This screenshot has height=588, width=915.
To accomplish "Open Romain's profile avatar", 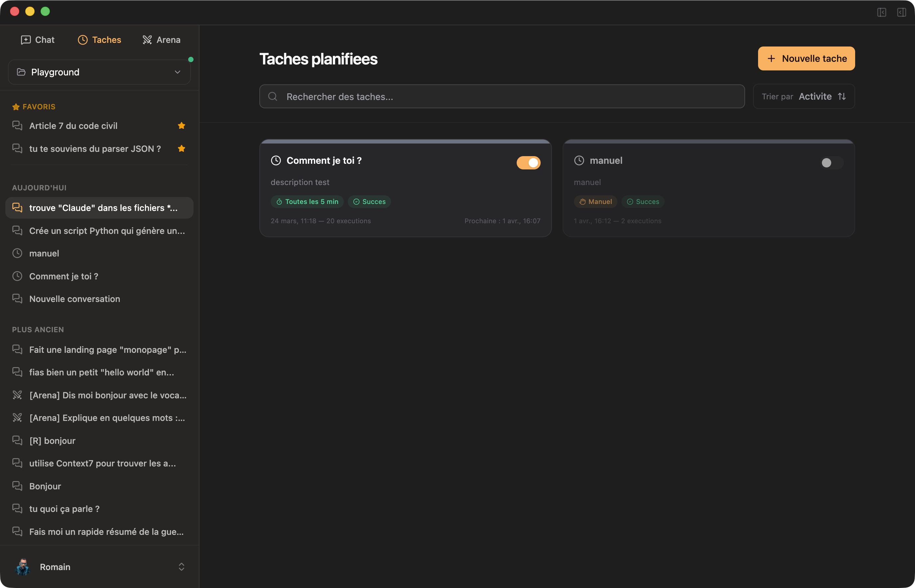I will click(23, 567).
